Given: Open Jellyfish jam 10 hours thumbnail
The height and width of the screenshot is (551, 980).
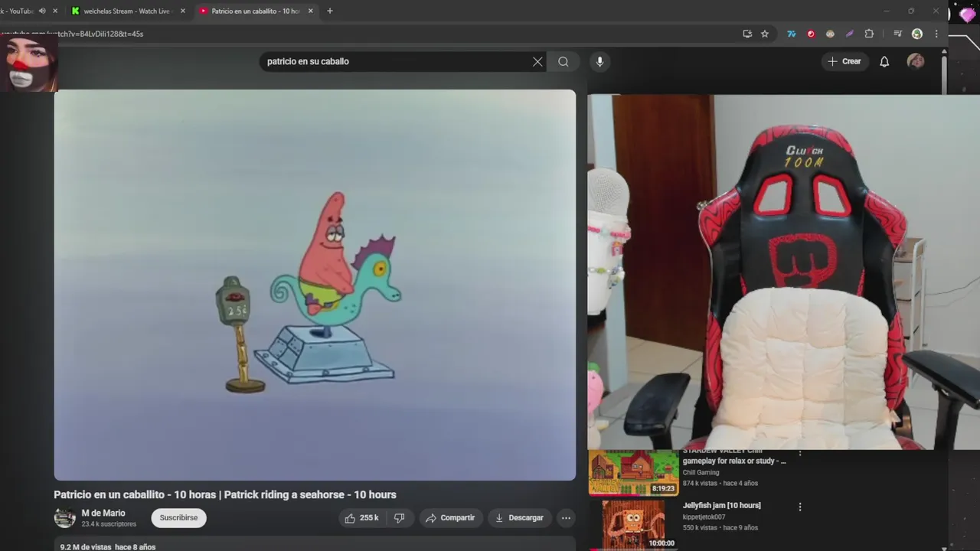Looking at the screenshot, I should coord(633,525).
